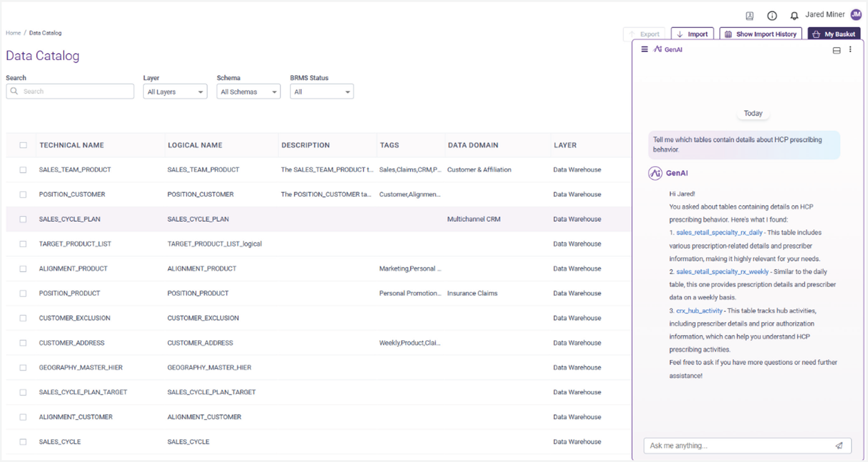Click the notifications bell icon
Screen dimensions: 868x462
tap(794, 15)
